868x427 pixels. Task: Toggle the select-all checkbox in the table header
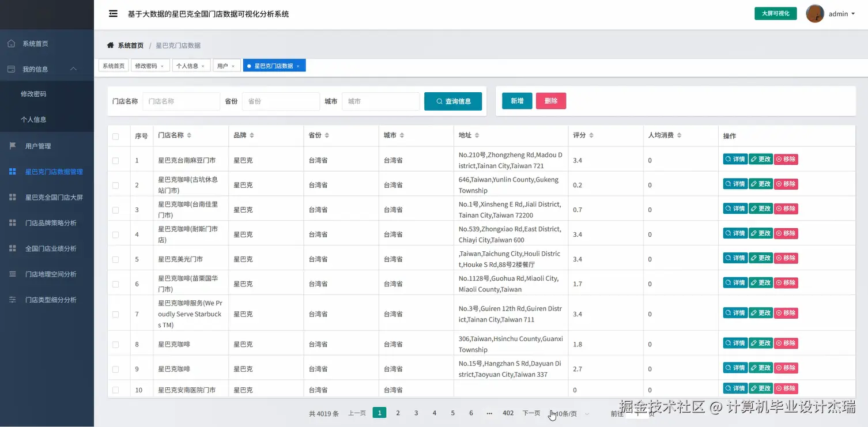115,137
